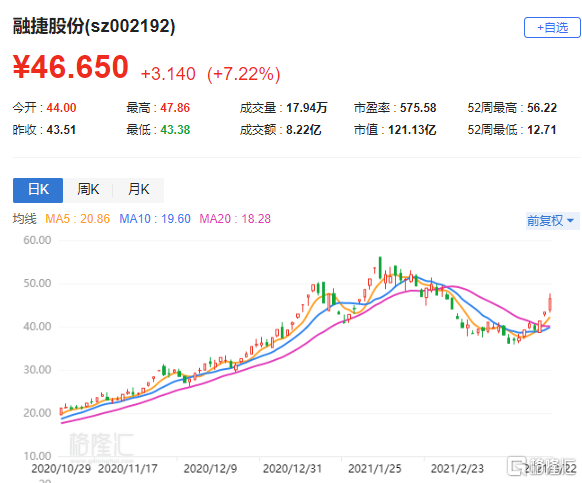
Task: Click the 20.00 y-axis label
Action: (37, 413)
